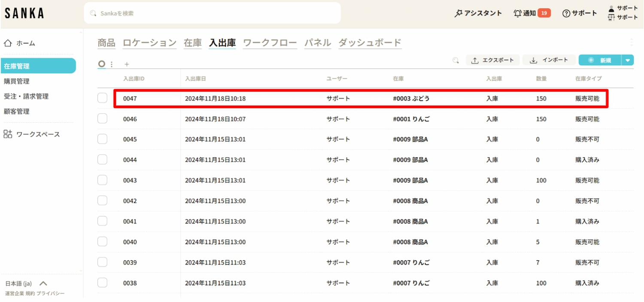Open the Assistant wand icon
644x302 pixels.
458,13
